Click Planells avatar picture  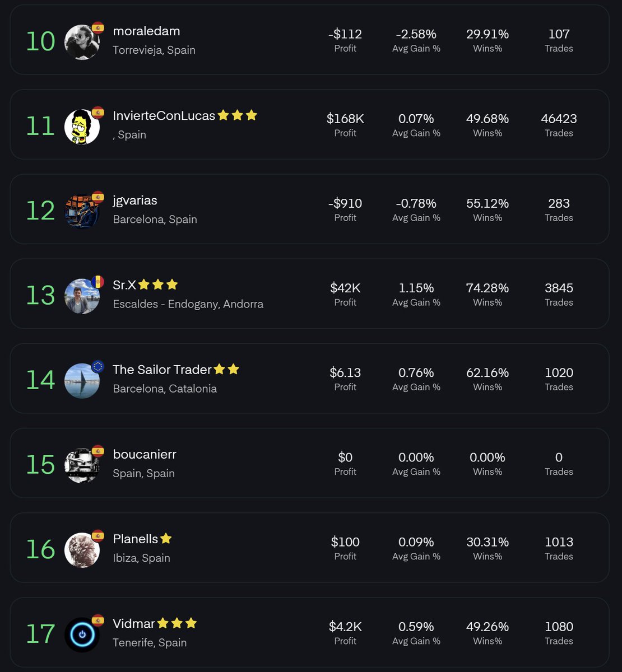(82, 550)
